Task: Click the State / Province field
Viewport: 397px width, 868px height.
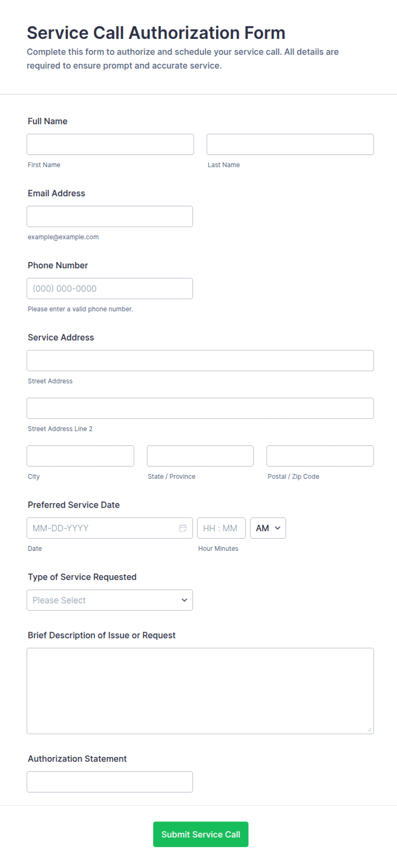Action: pyautogui.click(x=200, y=456)
